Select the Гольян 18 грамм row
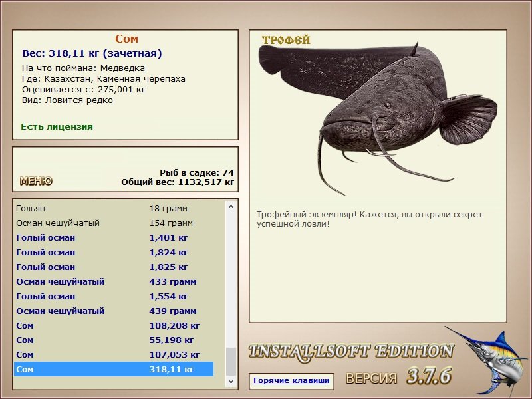 (114, 208)
